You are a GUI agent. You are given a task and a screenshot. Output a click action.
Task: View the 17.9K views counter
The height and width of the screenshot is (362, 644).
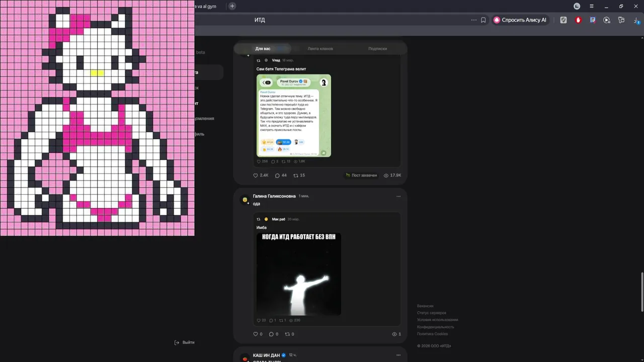tap(392, 175)
